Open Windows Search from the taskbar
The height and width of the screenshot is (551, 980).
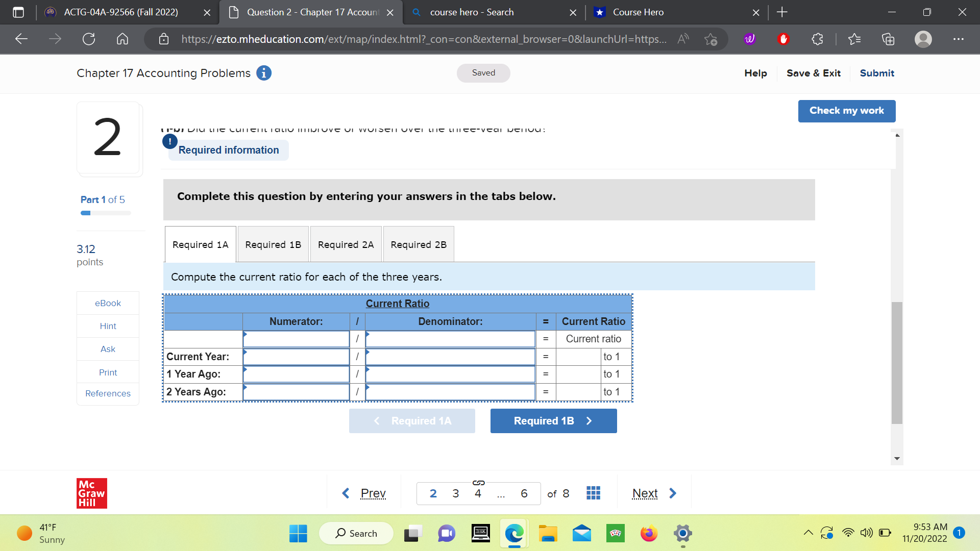(x=356, y=533)
